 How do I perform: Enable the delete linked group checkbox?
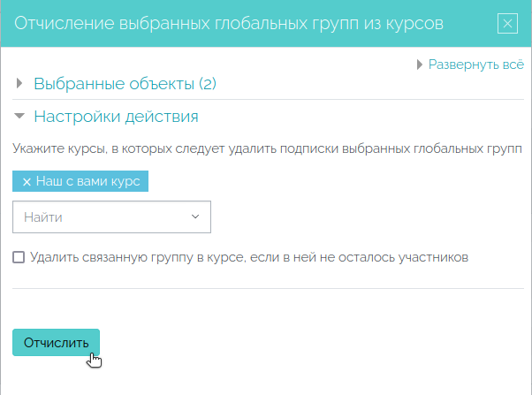(x=19, y=257)
